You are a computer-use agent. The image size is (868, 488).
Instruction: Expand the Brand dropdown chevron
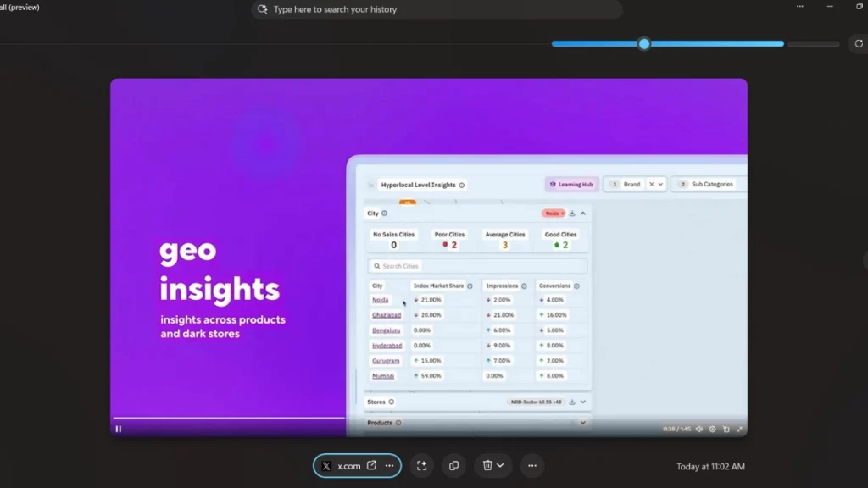[660, 184]
